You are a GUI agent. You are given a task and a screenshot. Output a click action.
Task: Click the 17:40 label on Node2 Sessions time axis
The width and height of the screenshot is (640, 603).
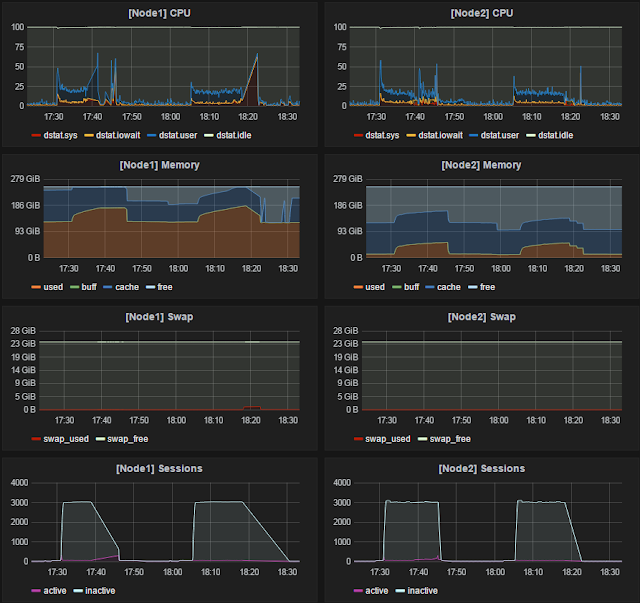418,572
